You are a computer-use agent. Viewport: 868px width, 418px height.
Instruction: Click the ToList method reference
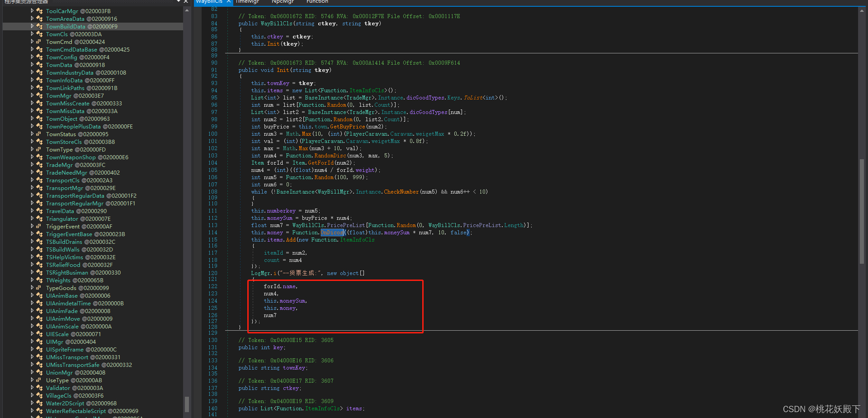473,98
